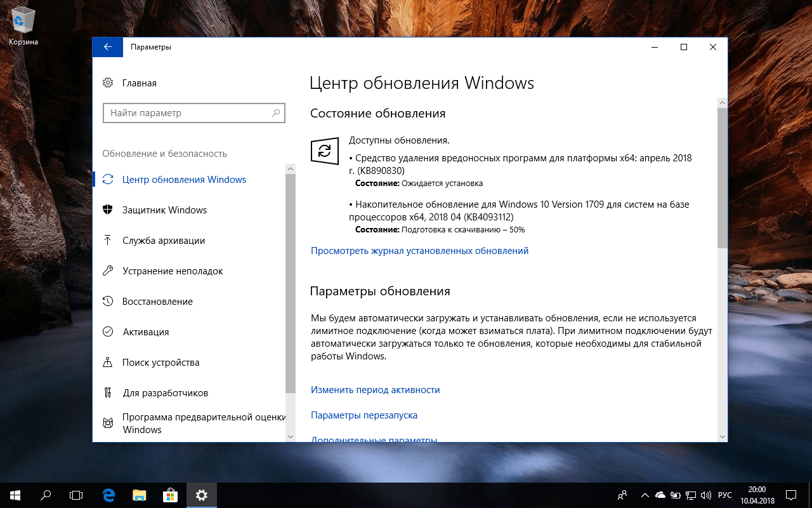Click the Back arrow in Параметры

(x=107, y=46)
